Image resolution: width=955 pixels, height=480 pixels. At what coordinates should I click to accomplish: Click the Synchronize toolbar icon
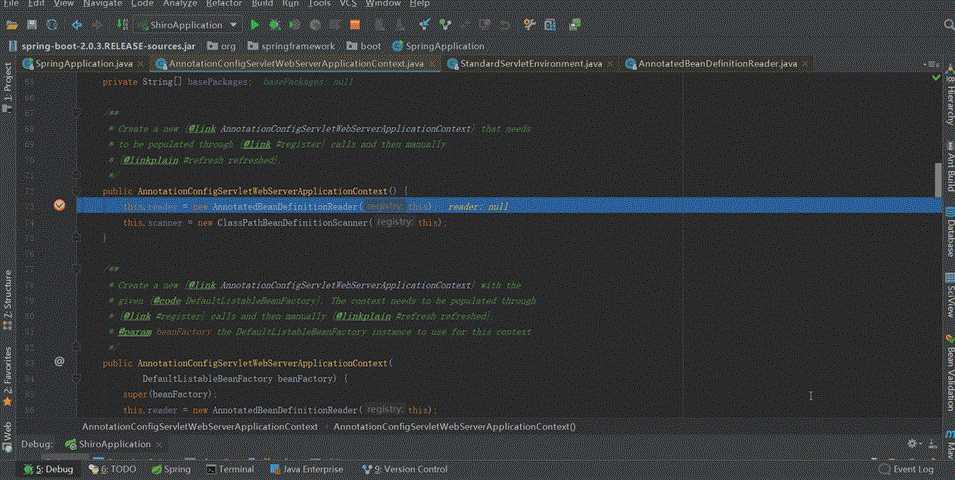pyautogui.click(x=52, y=25)
